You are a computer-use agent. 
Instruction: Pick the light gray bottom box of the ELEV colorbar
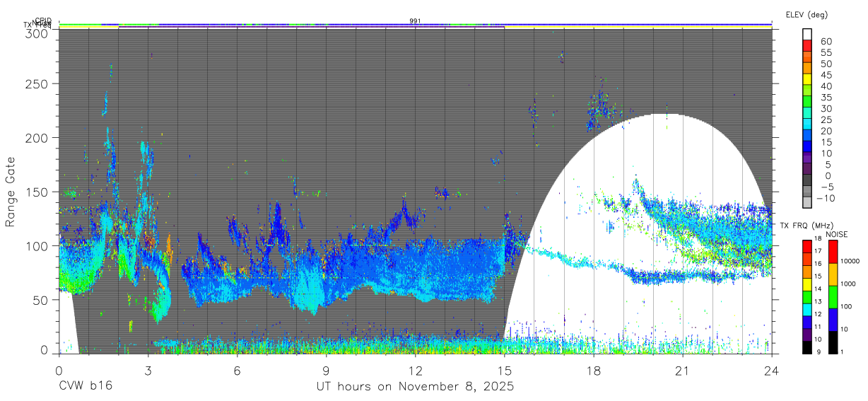pos(807,203)
